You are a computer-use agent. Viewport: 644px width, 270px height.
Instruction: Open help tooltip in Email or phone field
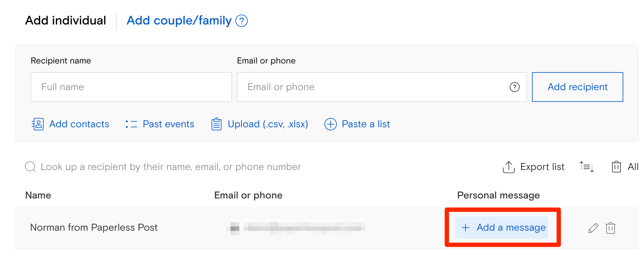tap(514, 87)
